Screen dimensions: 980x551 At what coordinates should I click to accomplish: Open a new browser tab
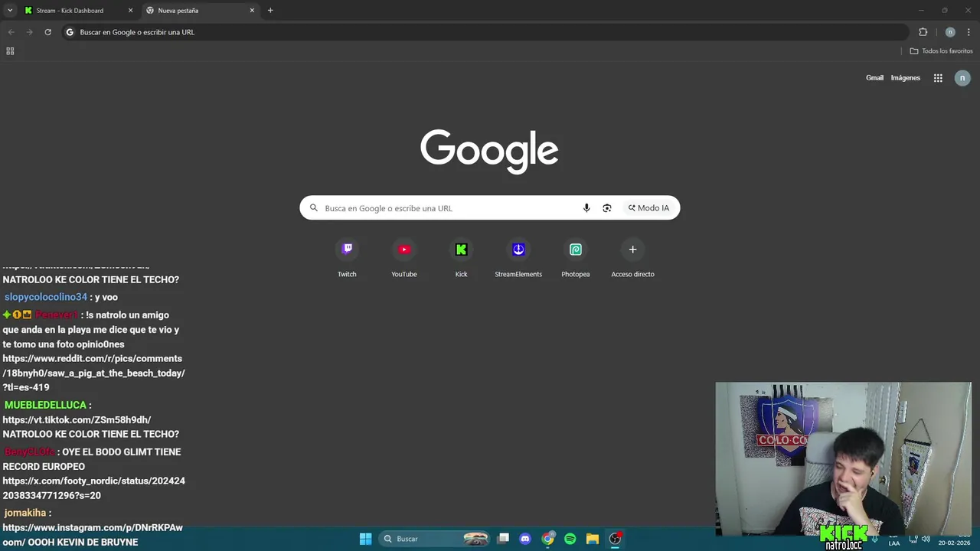pos(270,11)
